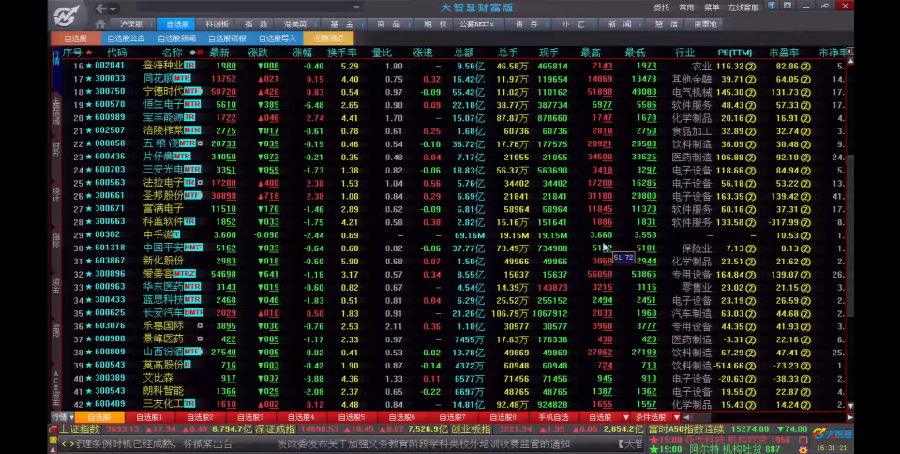Viewport: 900px width, 454px height.
Task: Click the 在线客服 link in the title bar
Action: (x=743, y=7)
